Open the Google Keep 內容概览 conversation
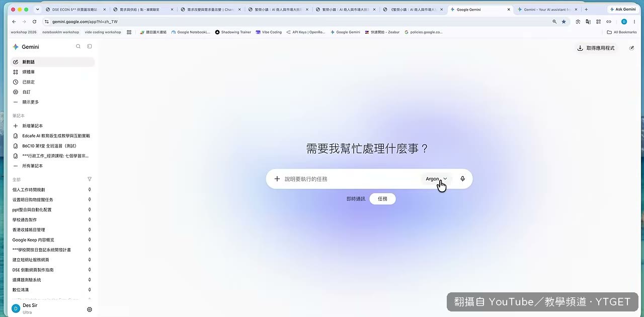The height and width of the screenshot is (317, 644). [33, 240]
